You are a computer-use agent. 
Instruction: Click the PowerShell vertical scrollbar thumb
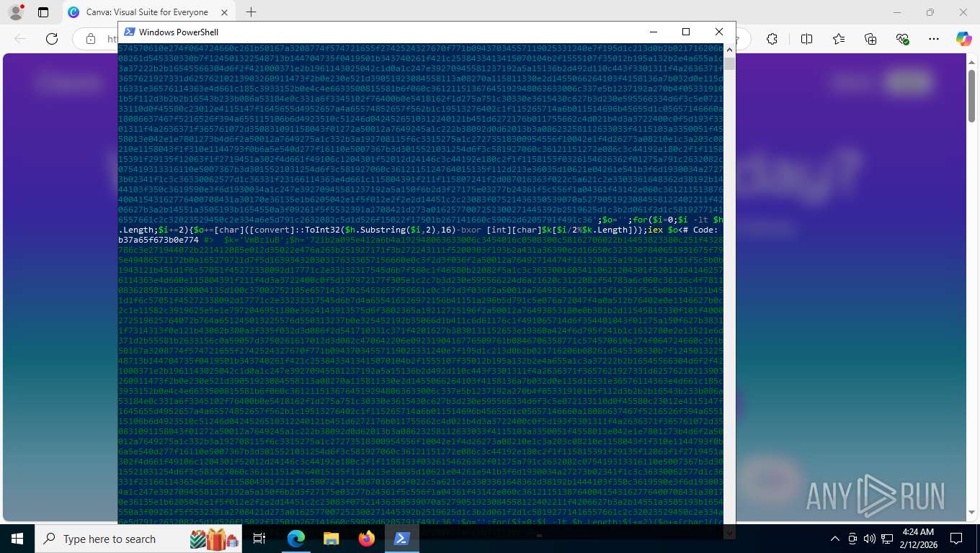pos(729,63)
